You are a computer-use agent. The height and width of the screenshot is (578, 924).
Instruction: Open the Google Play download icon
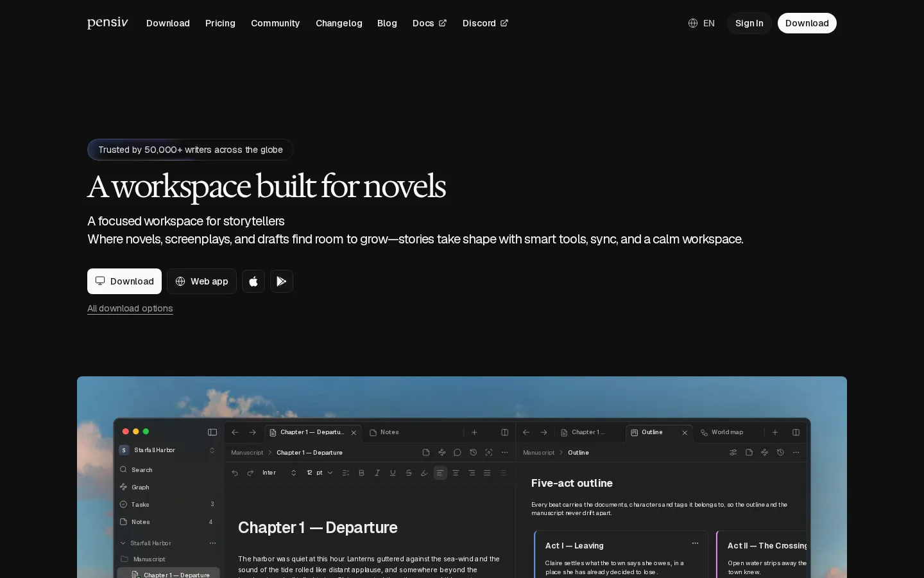point(282,281)
